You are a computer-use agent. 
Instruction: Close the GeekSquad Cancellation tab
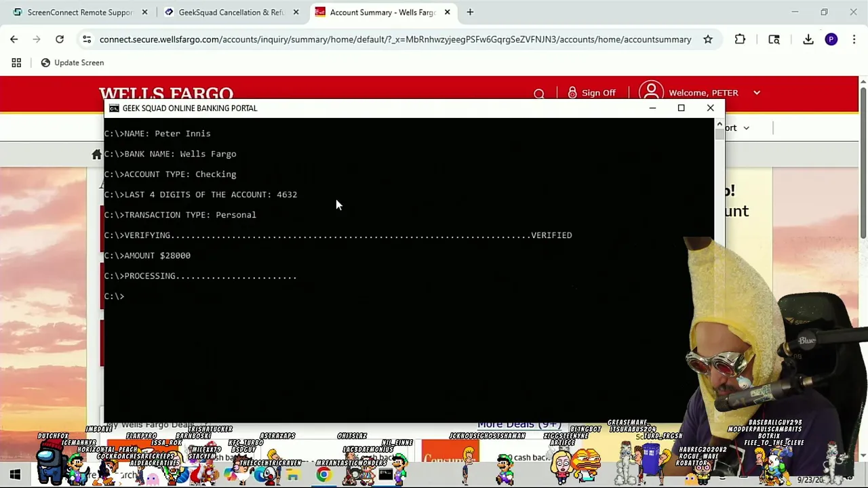click(x=296, y=12)
